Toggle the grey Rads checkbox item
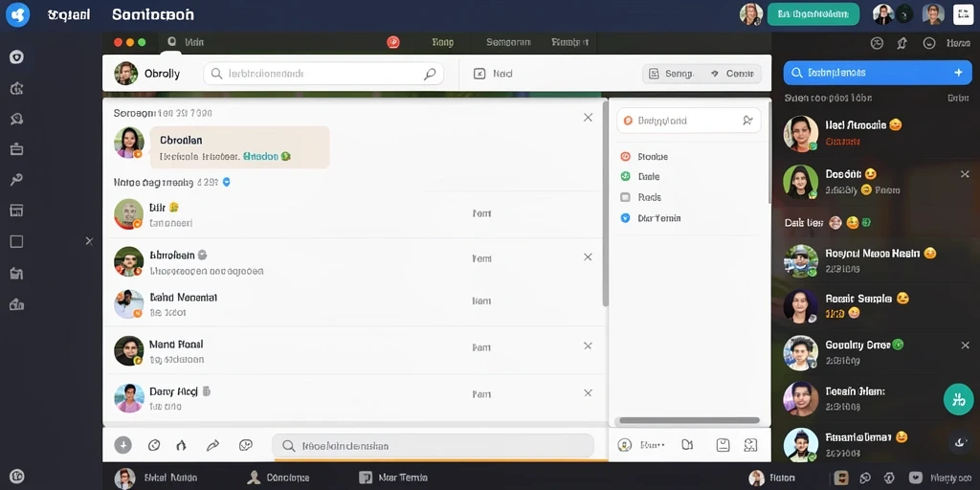Image resolution: width=980 pixels, height=490 pixels. (x=640, y=197)
